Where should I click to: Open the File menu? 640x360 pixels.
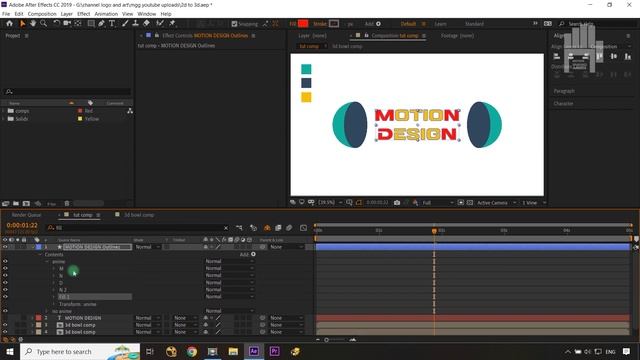[x=6, y=13]
